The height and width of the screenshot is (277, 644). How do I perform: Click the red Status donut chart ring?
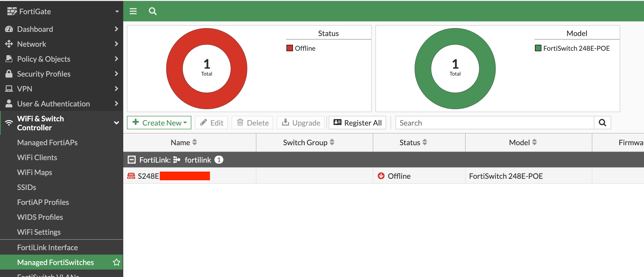coord(174,68)
